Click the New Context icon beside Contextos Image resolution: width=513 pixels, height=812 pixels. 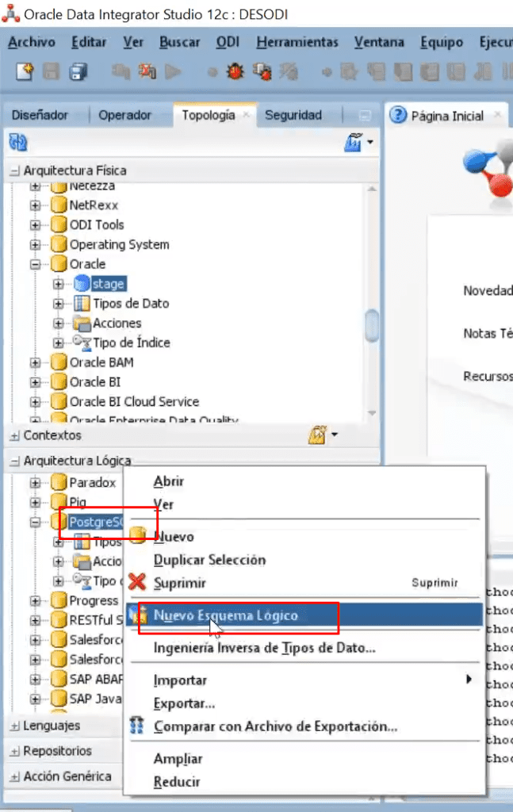317,435
